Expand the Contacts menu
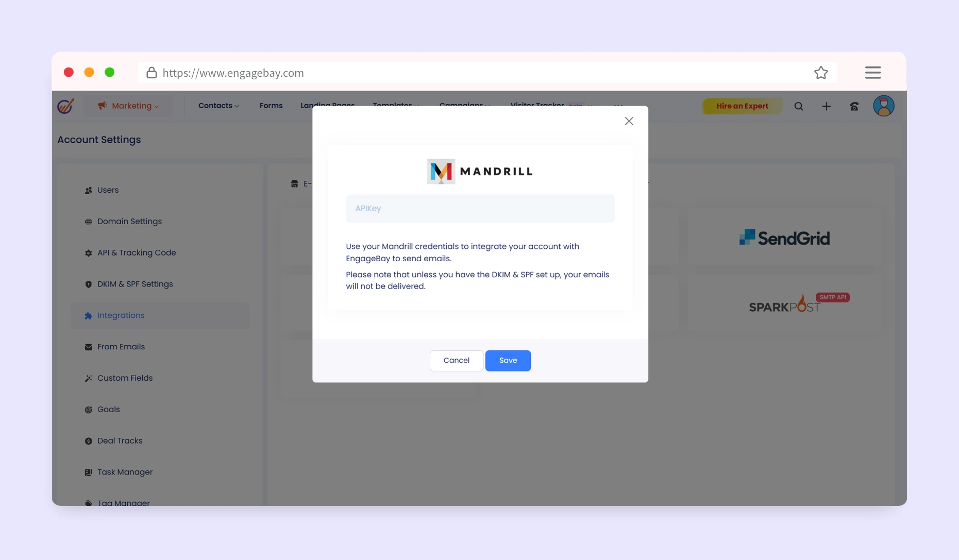 tap(218, 106)
